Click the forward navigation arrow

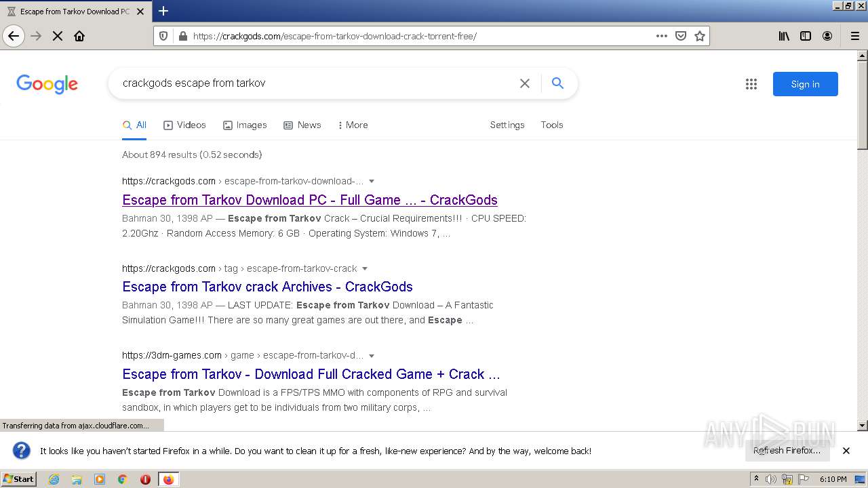click(36, 36)
